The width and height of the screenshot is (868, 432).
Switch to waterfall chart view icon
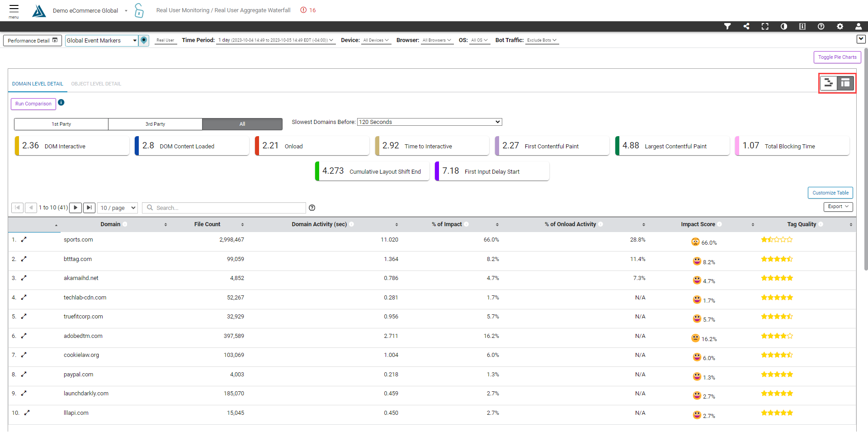[828, 83]
